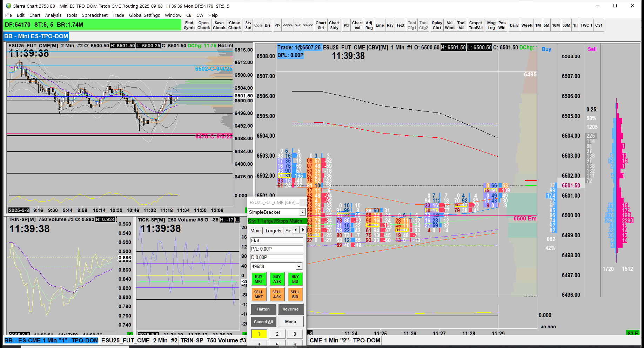The image size is (644, 348).
Task: Open the Window menu
Action: [x=173, y=15]
